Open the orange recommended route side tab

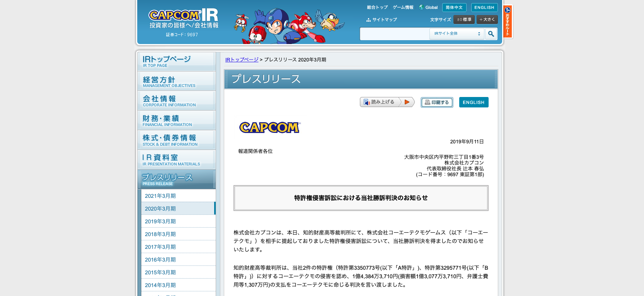(x=508, y=21)
